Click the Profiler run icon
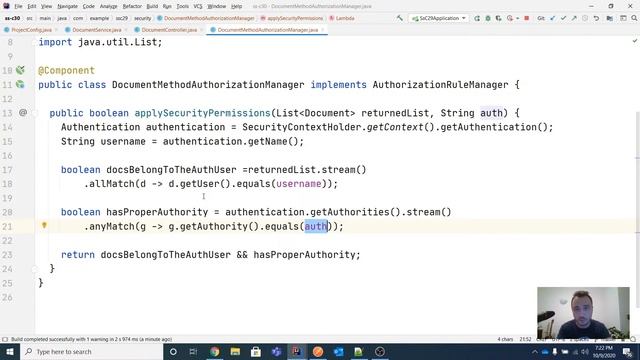Image resolution: width=640 pixels, height=360 pixels. (510, 18)
